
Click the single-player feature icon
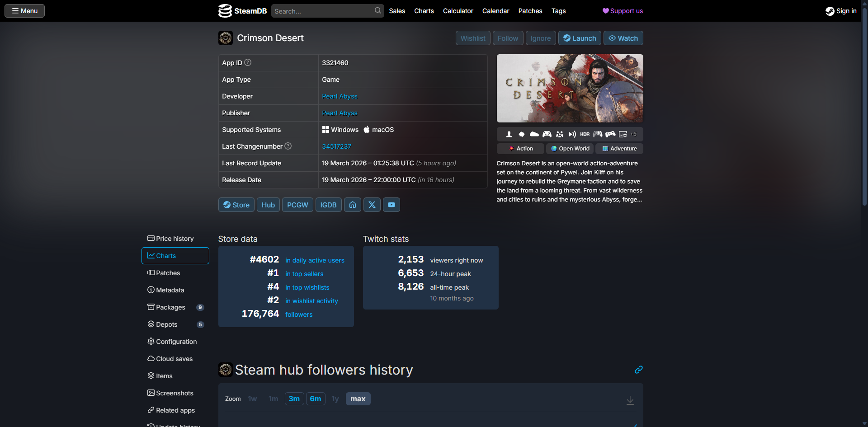509,134
